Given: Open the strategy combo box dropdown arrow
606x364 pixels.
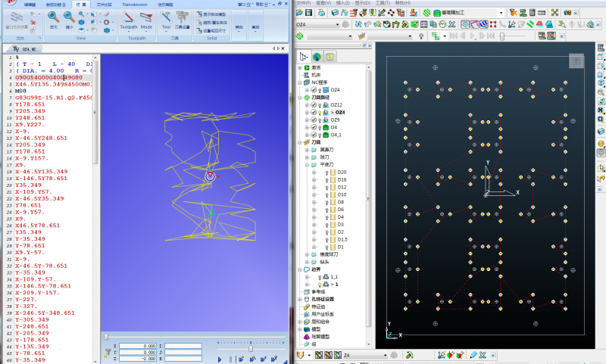Looking at the screenshot, I should point(501,13).
